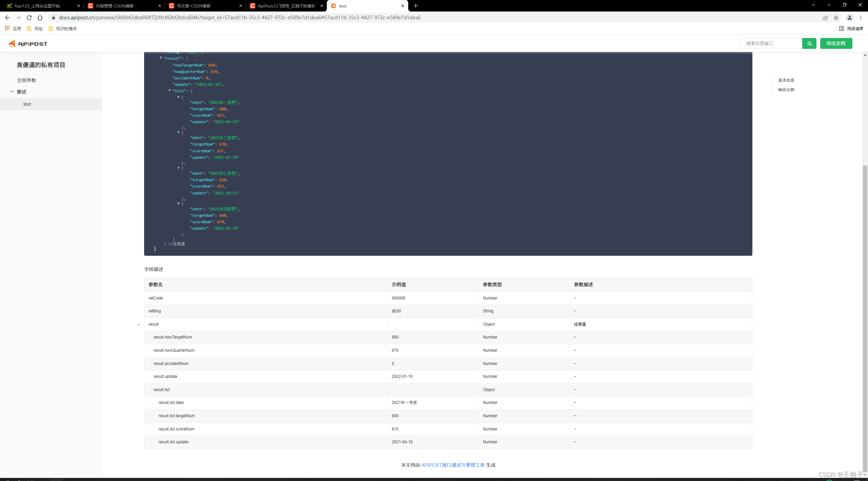Open the 阅读清单 reading list
This screenshot has height=481, width=868.
coord(851,28)
